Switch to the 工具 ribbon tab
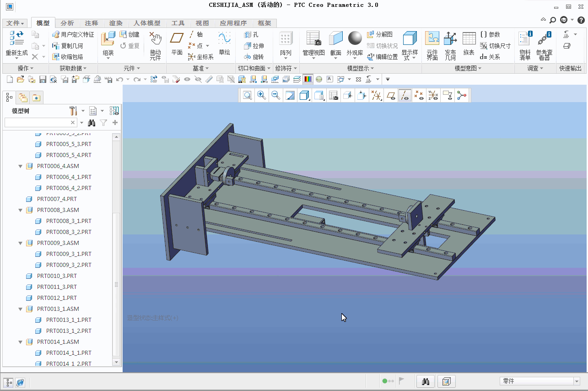588x391 pixels. pos(178,23)
